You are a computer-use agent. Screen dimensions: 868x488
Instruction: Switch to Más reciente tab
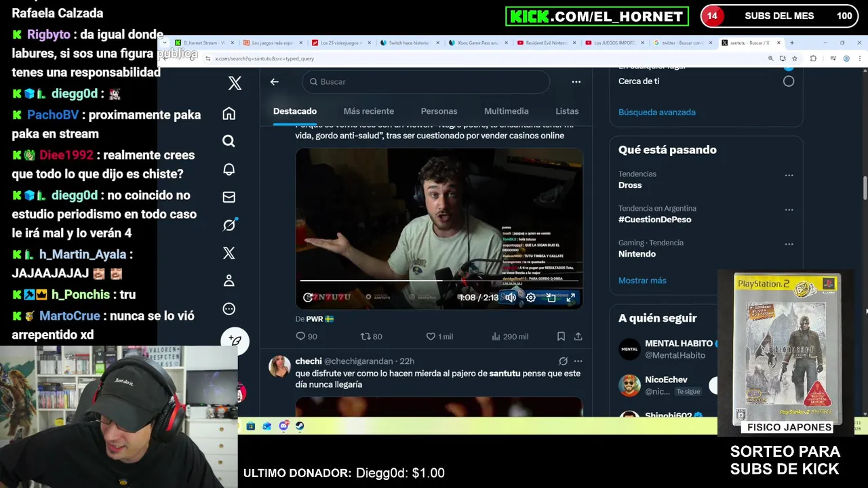369,111
